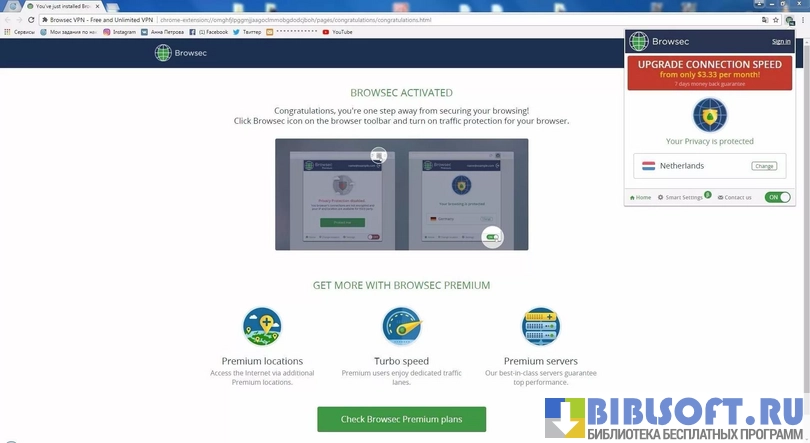This screenshot has width=810, height=443.
Task: Reload the page with refresh button
Action: [x=32, y=19]
